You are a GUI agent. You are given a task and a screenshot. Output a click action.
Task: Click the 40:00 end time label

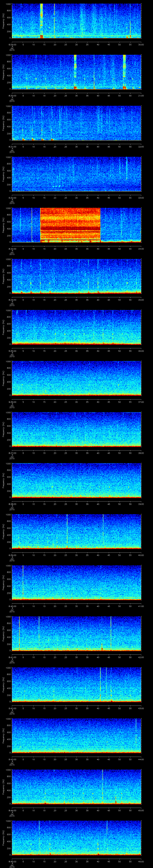(141, 555)
